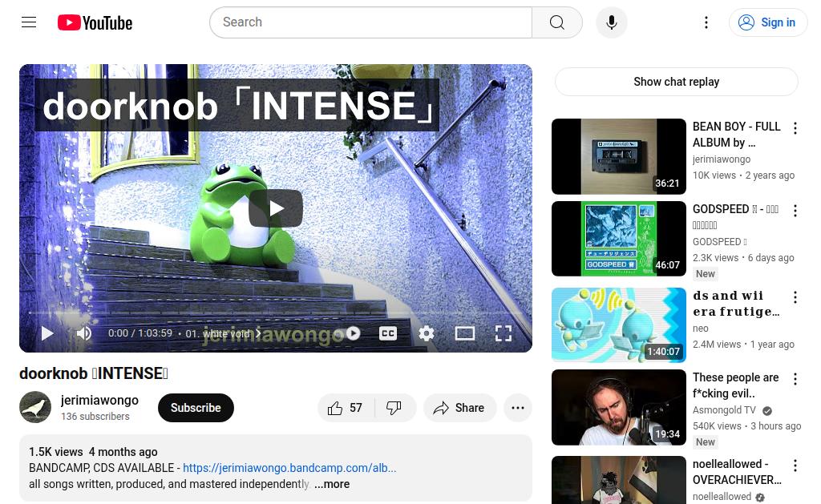Seek on the video progress bar

(x=276, y=312)
